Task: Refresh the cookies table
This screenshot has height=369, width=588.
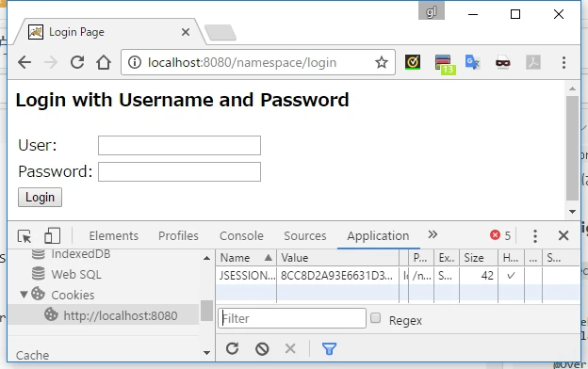Action: [232, 349]
